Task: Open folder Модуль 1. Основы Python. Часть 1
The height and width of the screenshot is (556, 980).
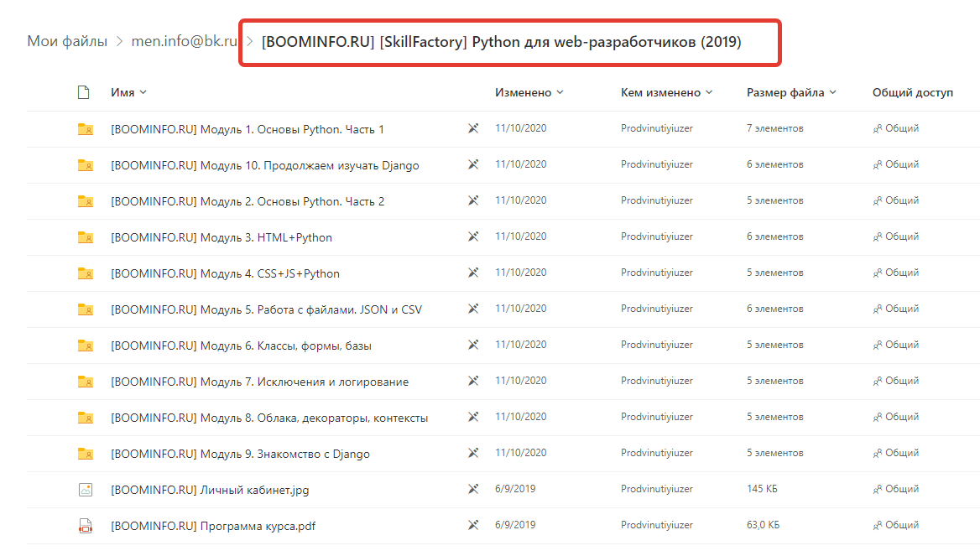Action: 248,129
